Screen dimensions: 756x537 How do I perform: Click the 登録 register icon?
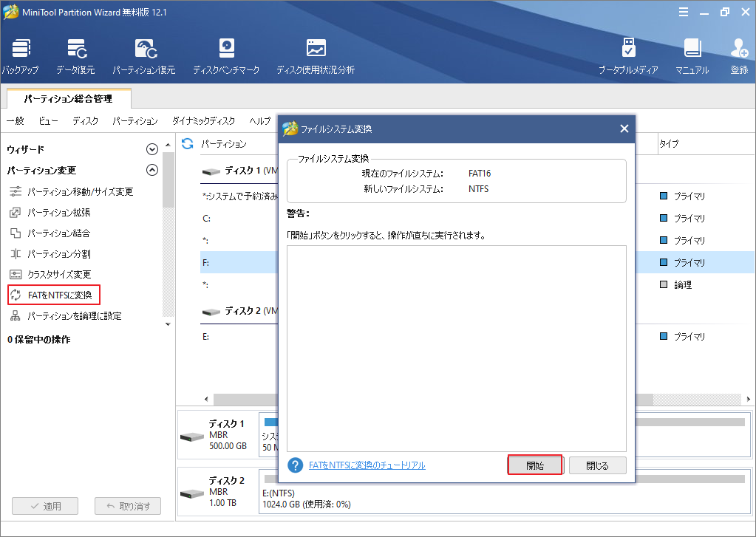[739, 49]
